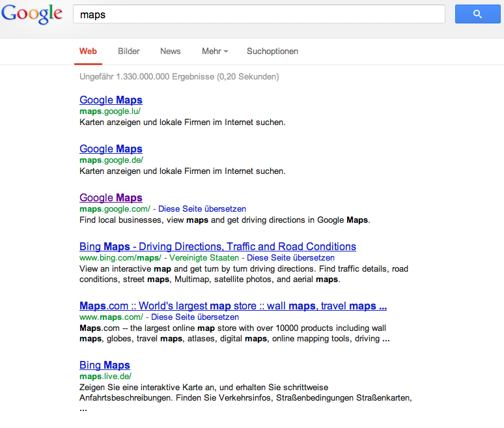Click the green maps.live.de URL

105,377
